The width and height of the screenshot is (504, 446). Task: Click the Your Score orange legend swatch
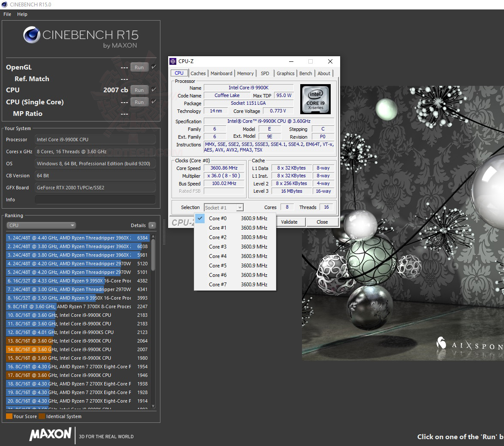pyautogui.click(x=9, y=416)
